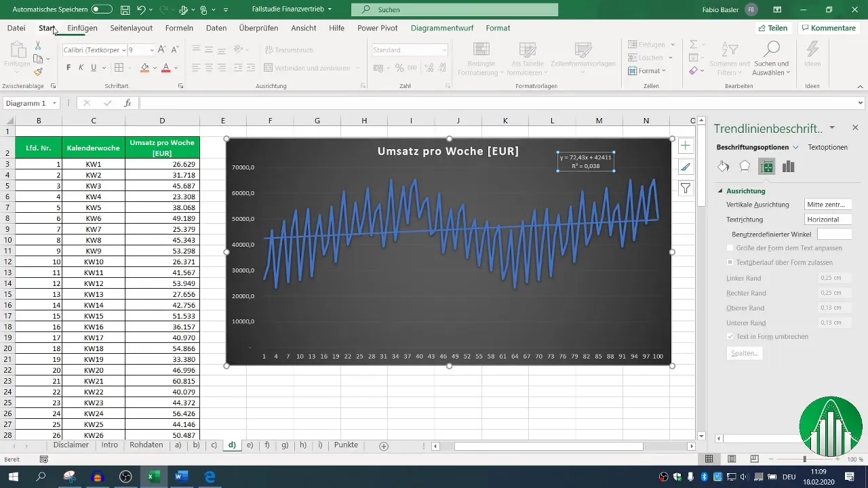Image resolution: width=868 pixels, height=488 pixels.
Task: Open Excel from the Windows taskbar
Action: tap(154, 476)
